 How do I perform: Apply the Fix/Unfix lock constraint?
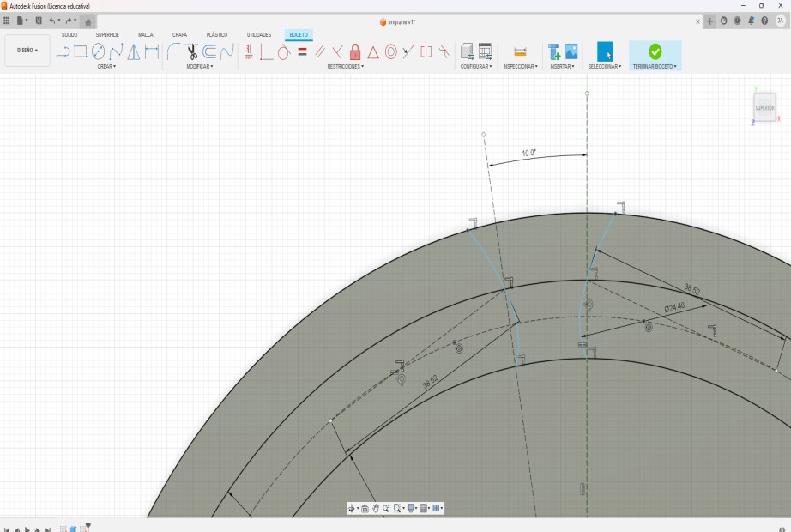[x=355, y=51]
